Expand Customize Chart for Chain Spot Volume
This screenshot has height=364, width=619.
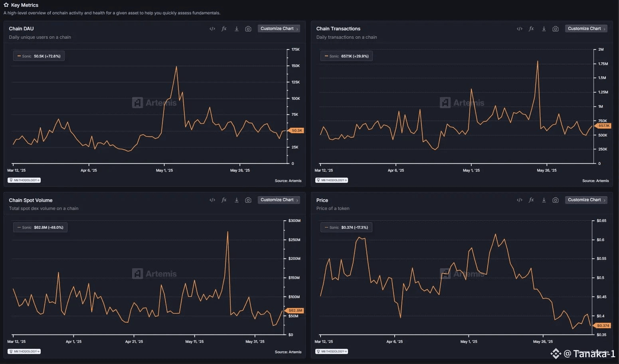click(x=279, y=200)
